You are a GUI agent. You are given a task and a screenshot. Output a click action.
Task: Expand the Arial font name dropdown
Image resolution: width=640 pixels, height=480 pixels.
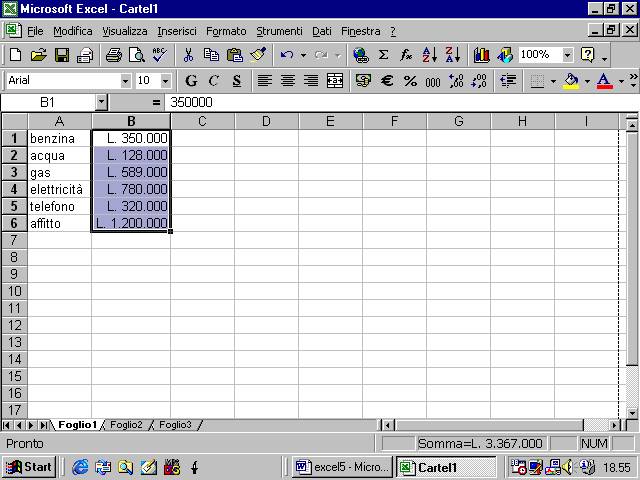[x=125, y=81]
